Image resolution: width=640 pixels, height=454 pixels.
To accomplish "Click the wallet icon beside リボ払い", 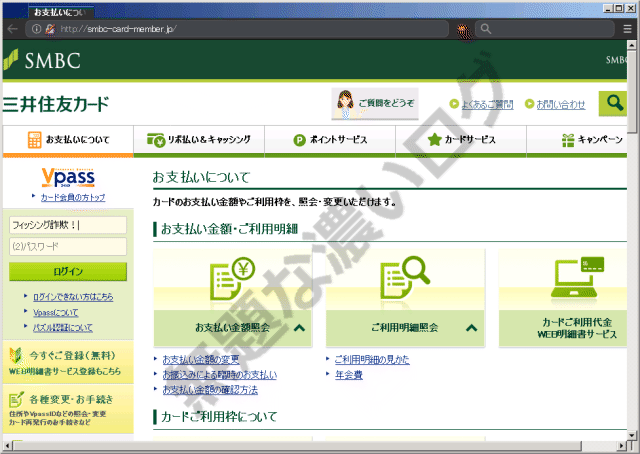I will pos(156,140).
